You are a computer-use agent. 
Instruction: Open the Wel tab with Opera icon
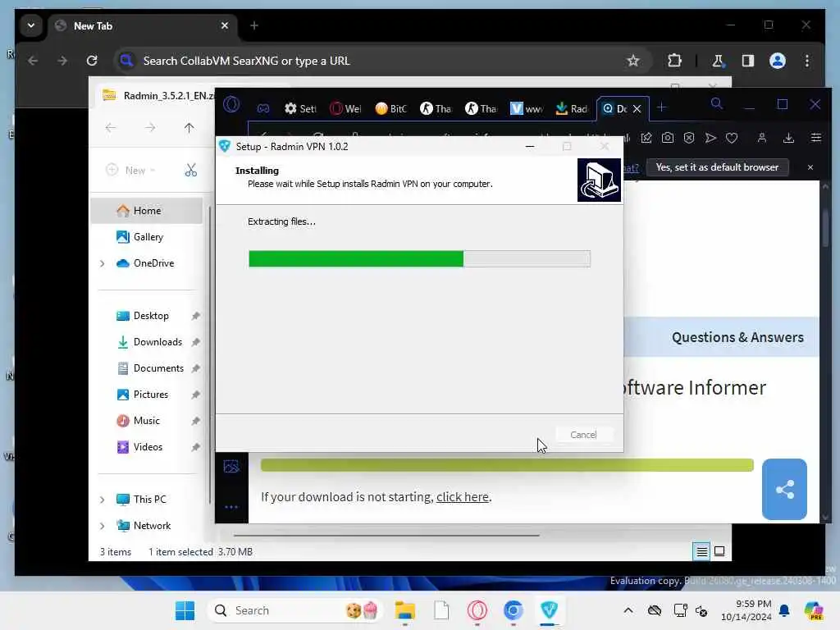click(x=345, y=108)
